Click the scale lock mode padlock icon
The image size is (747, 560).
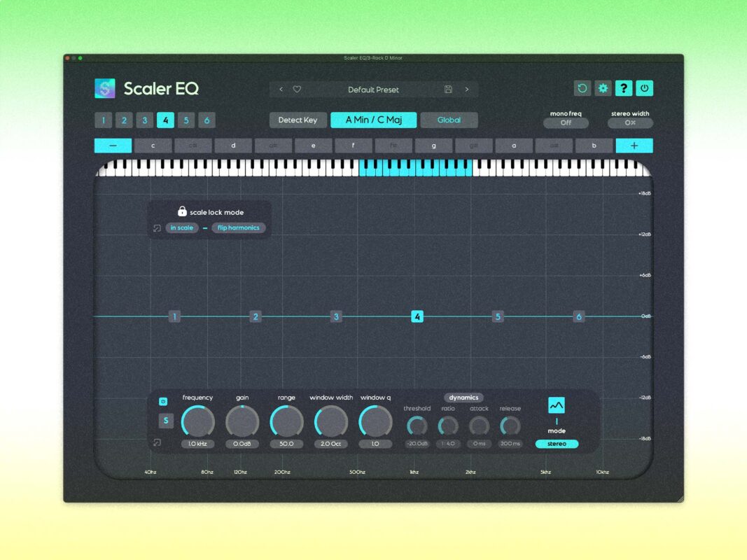(182, 211)
